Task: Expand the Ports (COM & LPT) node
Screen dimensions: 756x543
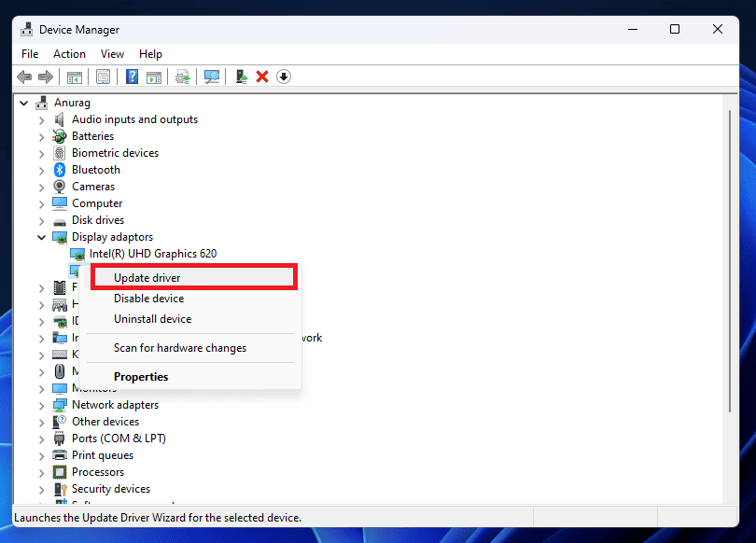Action: (41, 439)
